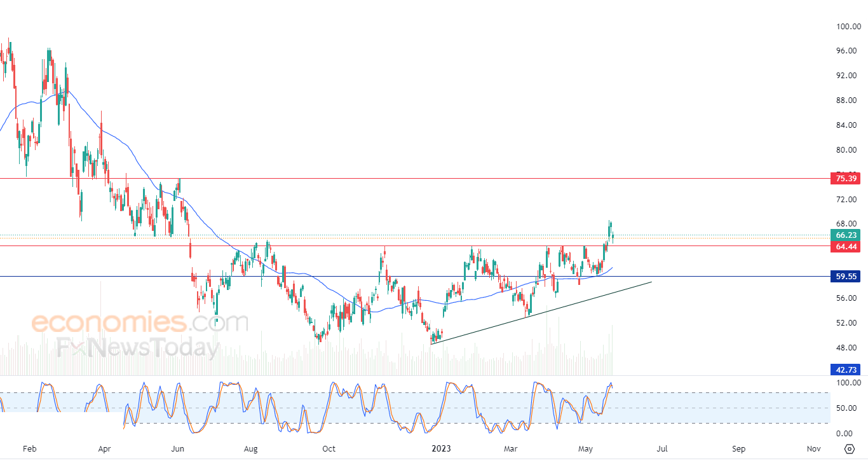Select the 75.39 red price label
The width and height of the screenshot is (868, 463).
845,179
